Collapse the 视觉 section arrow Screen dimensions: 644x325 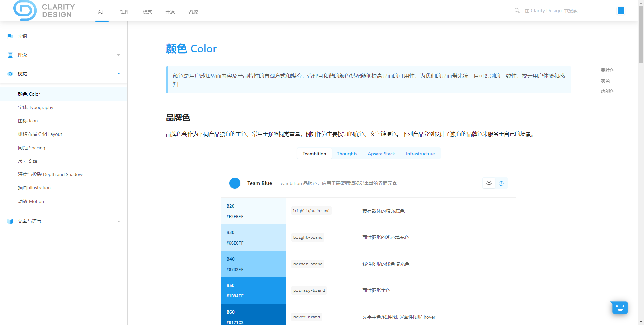(x=119, y=74)
